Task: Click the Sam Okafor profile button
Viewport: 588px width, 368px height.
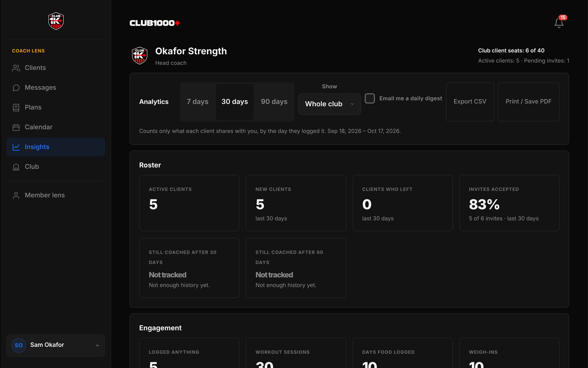Action: [56, 345]
